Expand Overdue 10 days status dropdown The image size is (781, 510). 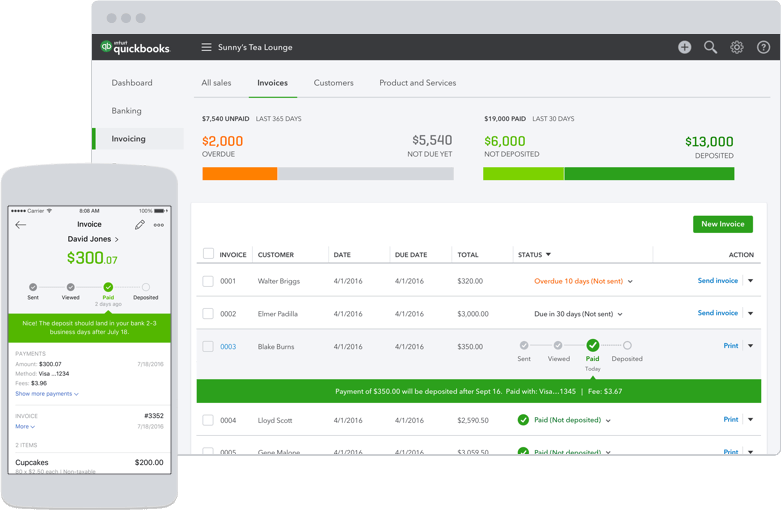[630, 282]
